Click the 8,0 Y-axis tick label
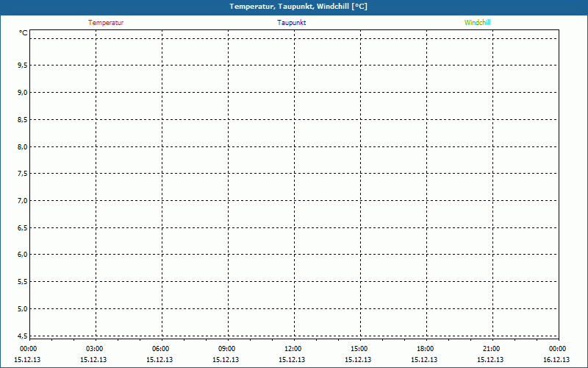The image size is (588, 368). point(22,146)
